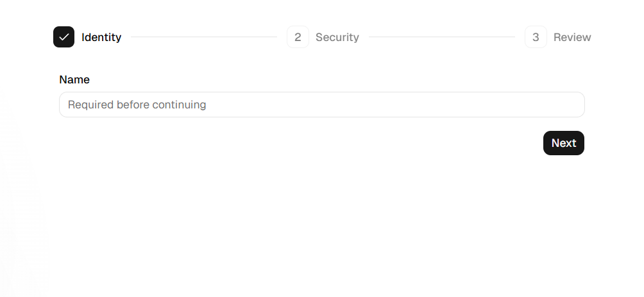Click the line connecting Security and Review
Viewport: 644px width, 297px height.
(x=442, y=37)
